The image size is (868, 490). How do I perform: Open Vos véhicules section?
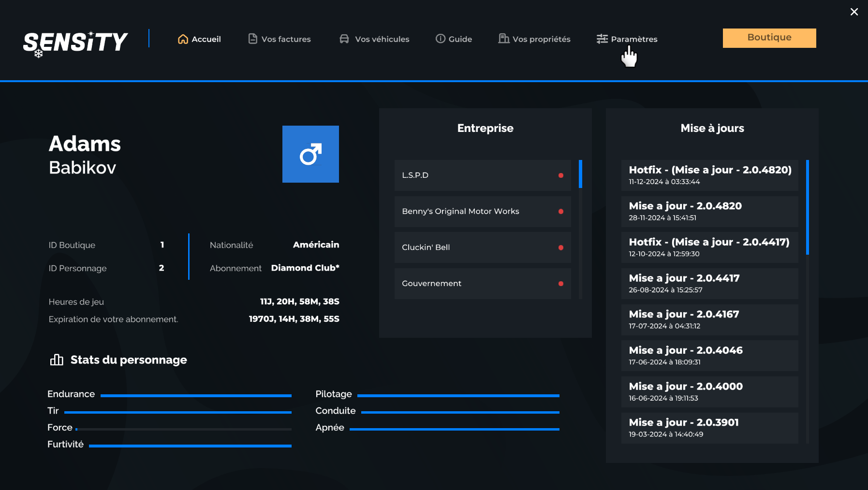(374, 39)
